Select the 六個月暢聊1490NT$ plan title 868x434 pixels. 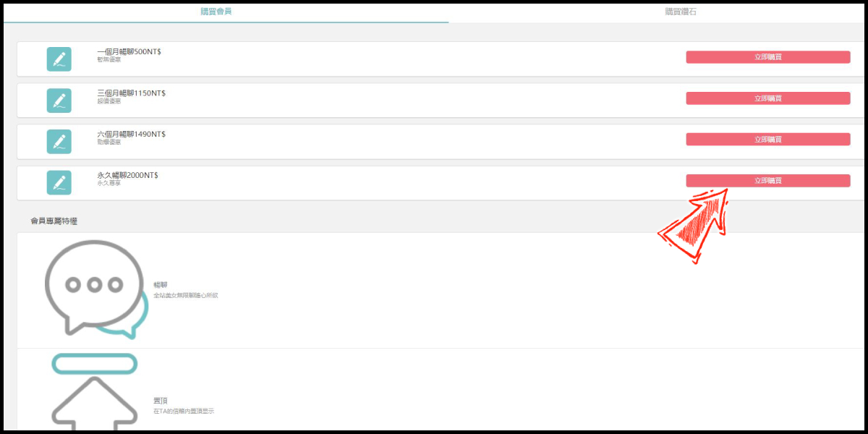point(131,135)
